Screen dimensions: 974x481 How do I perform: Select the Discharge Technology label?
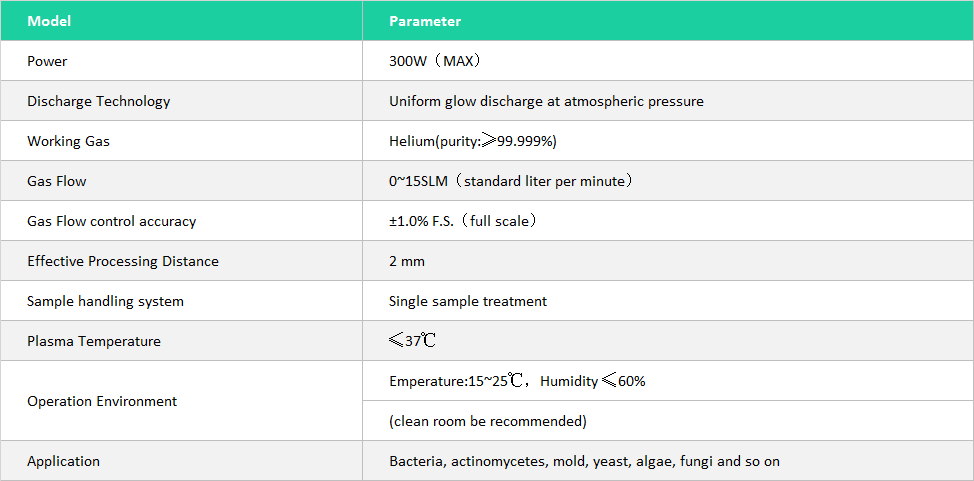click(x=98, y=101)
